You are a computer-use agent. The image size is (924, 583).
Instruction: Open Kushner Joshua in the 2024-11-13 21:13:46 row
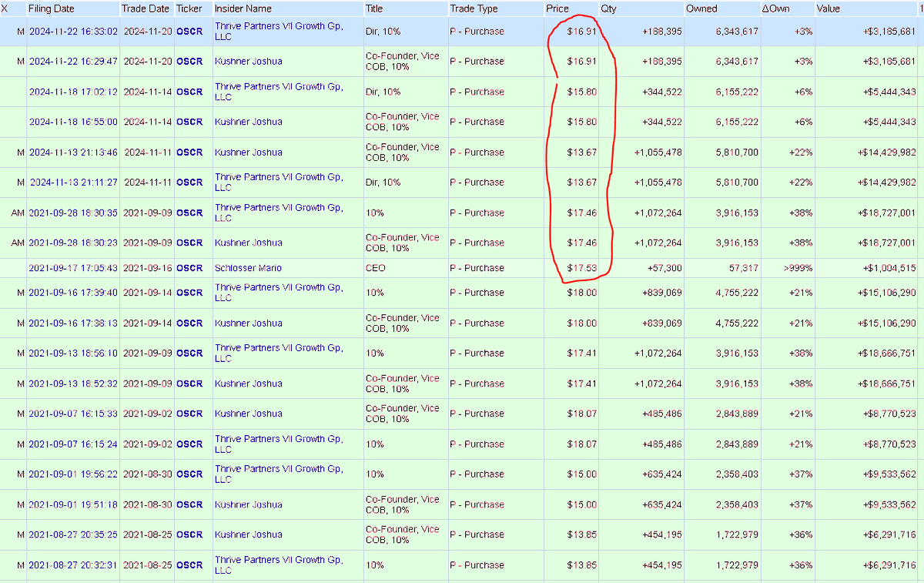coord(248,152)
